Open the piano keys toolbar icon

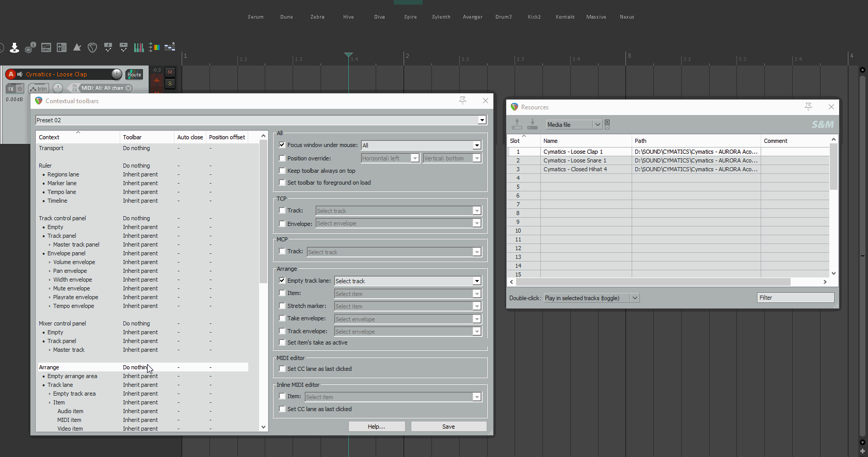(139, 47)
